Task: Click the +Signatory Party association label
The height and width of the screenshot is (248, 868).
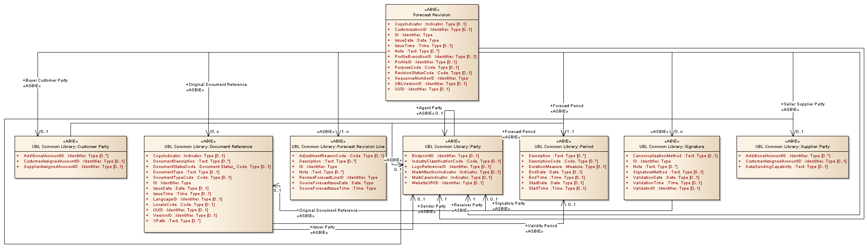Action: pos(508,203)
